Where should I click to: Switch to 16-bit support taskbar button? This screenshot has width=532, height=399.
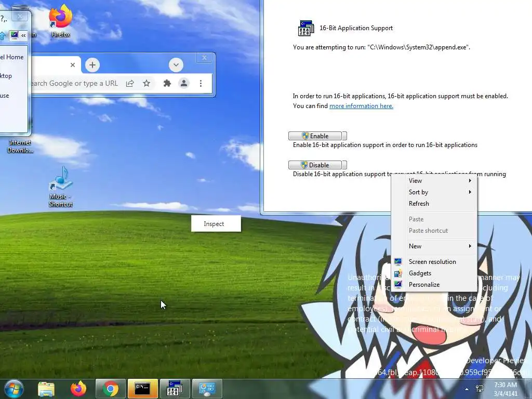175,389
